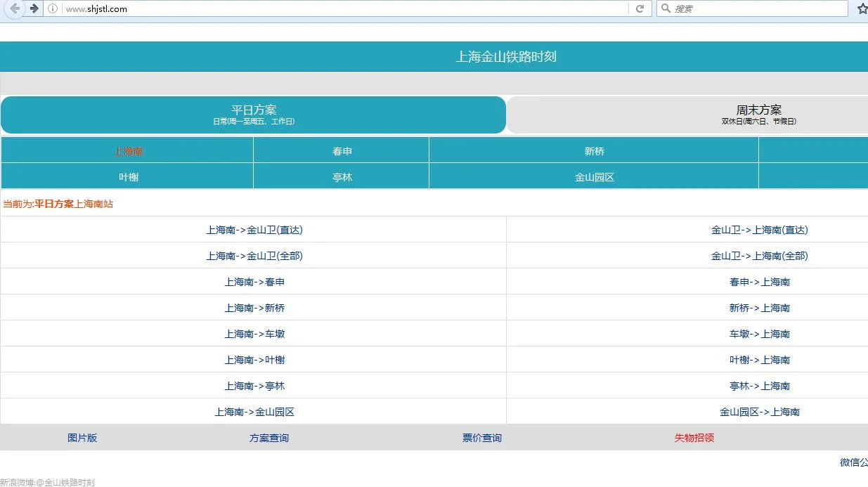
Task: Click the bookmark star icon
Action: pyautogui.click(x=862, y=8)
